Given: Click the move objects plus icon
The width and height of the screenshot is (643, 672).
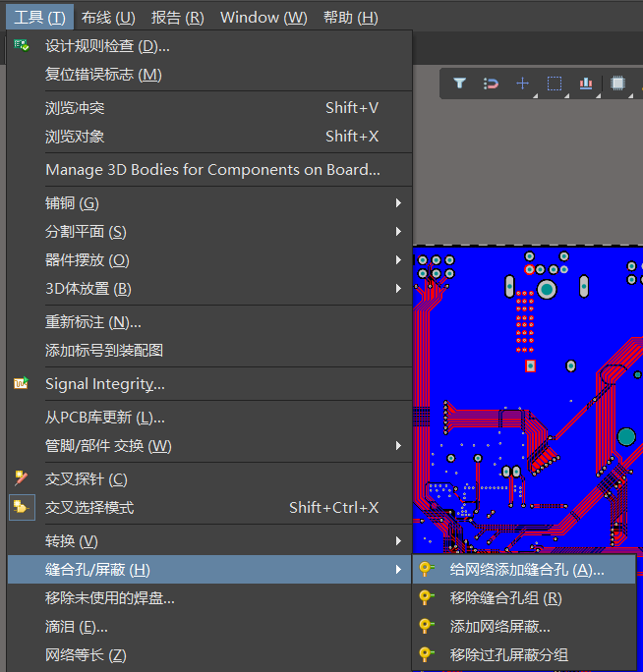Looking at the screenshot, I should tap(522, 84).
